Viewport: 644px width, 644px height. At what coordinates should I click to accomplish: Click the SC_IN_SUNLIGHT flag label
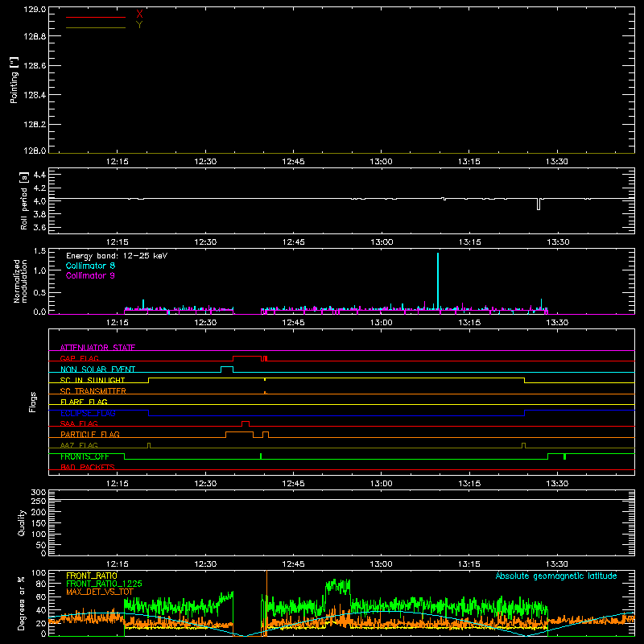coord(93,380)
